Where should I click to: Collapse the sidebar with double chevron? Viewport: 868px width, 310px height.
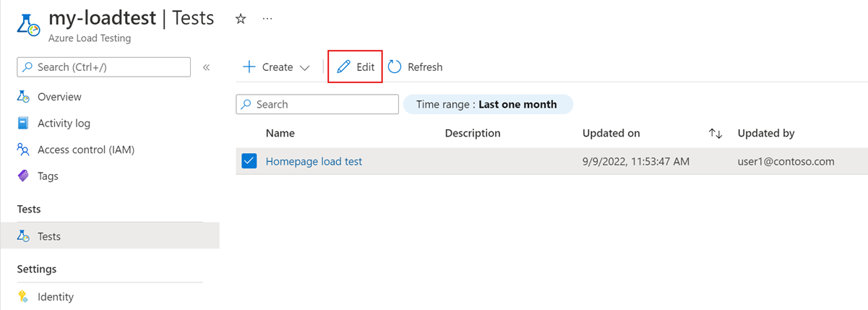(206, 67)
